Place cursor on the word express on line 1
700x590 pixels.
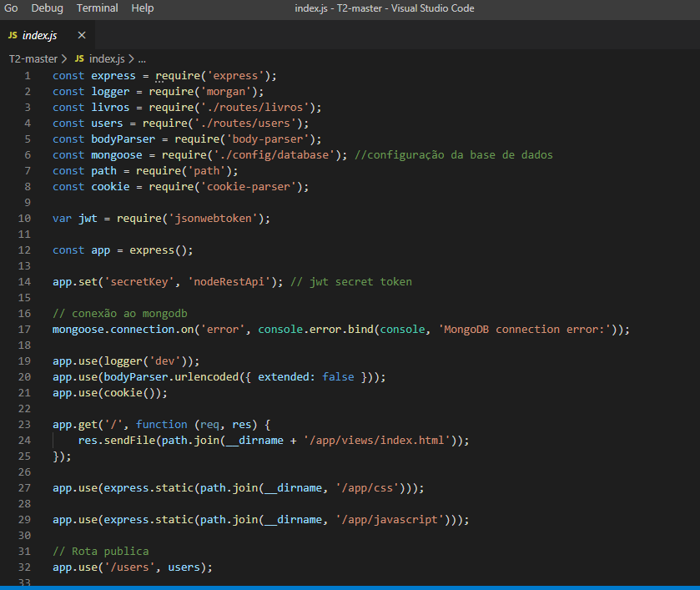tap(113, 75)
